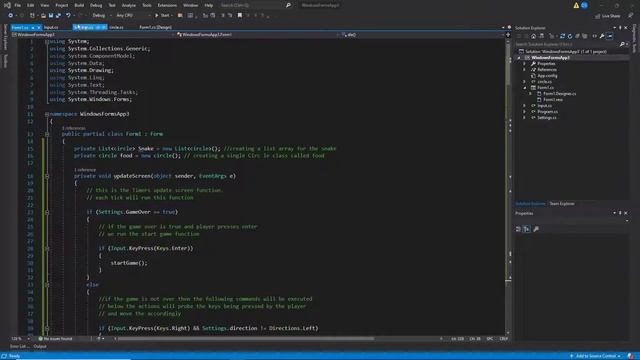This screenshot has width=640, height=360.
Task: Toggle Preview Selected Items icon
Action: [x=610, y=36]
